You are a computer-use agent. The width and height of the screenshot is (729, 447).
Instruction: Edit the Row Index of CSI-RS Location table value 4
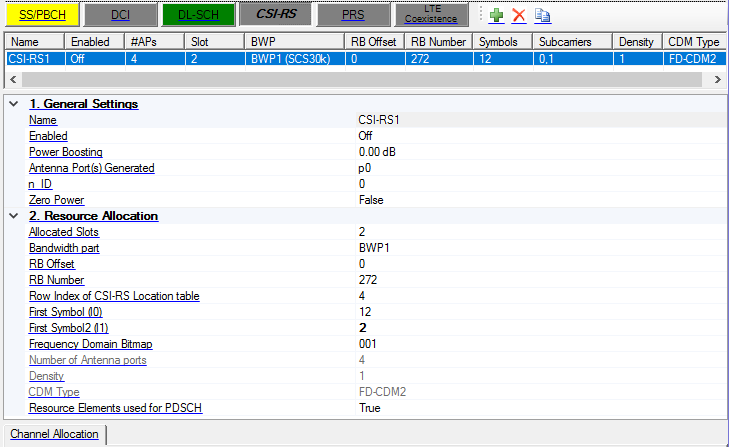pyautogui.click(x=541, y=296)
